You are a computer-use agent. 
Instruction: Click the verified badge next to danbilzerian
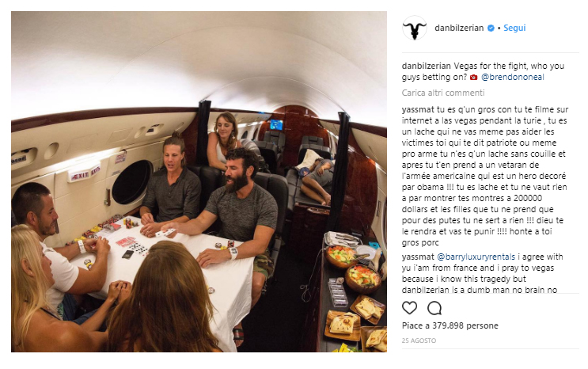click(x=491, y=29)
